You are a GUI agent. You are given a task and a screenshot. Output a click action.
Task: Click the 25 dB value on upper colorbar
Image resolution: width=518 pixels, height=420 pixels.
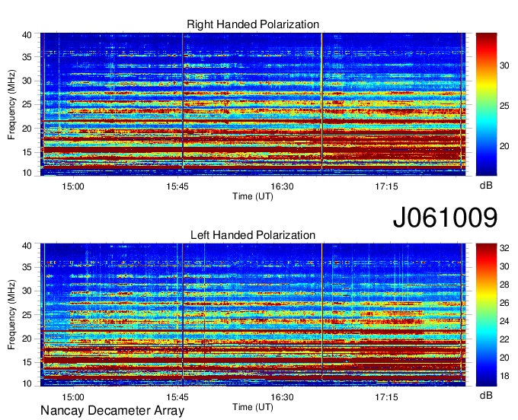pyautogui.click(x=504, y=106)
